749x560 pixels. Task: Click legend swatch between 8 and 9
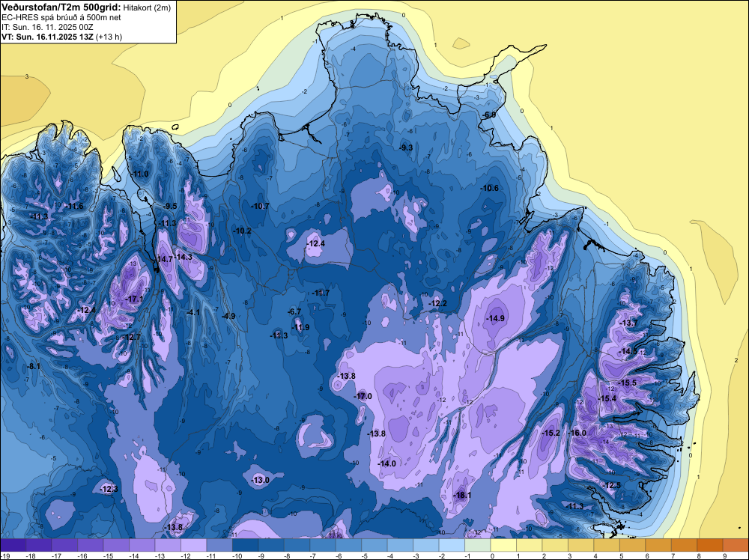coord(710,545)
